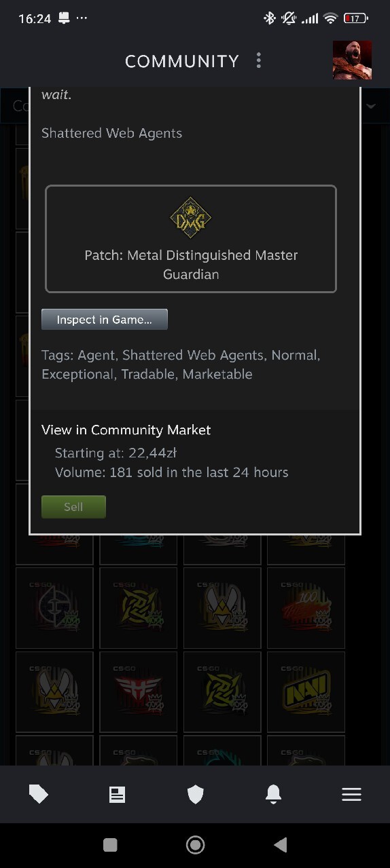Expand the dropdown arrow behind the item popup
The image size is (390, 868).
click(x=371, y=107)
